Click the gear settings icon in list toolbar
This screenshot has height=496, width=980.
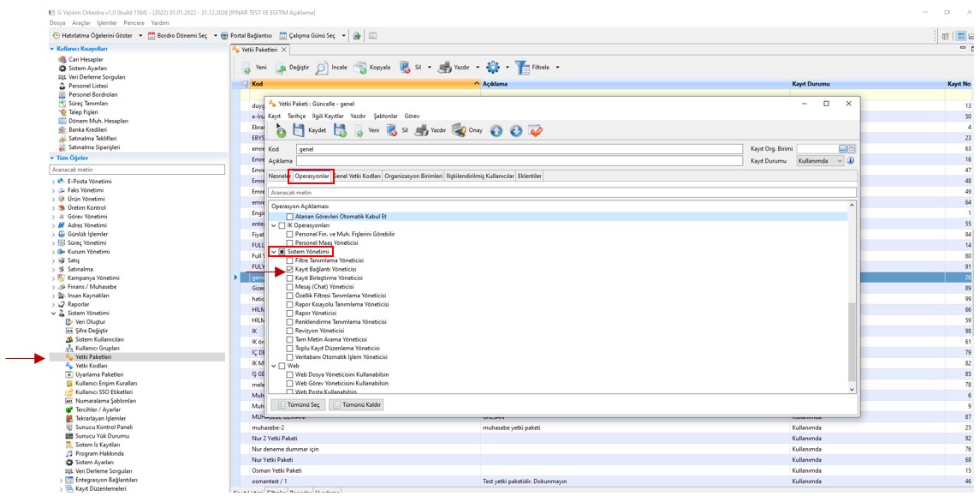click(493, 68)
